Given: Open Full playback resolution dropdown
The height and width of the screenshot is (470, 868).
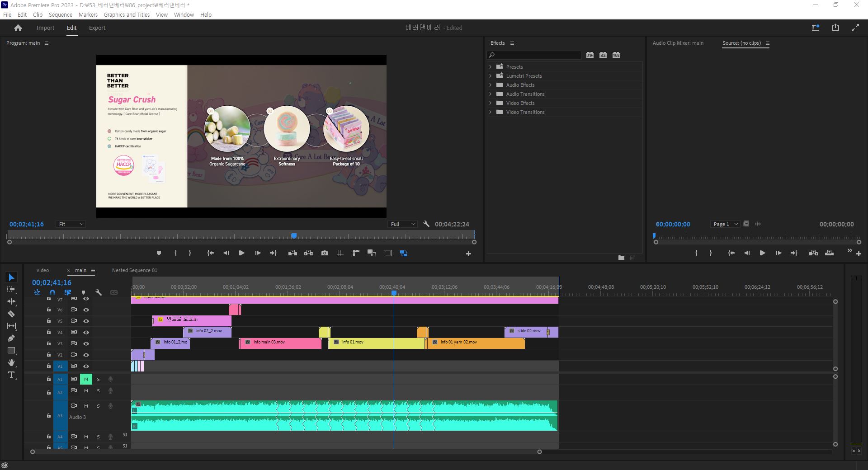Looking at the screenshot, I should pos(402,224).
